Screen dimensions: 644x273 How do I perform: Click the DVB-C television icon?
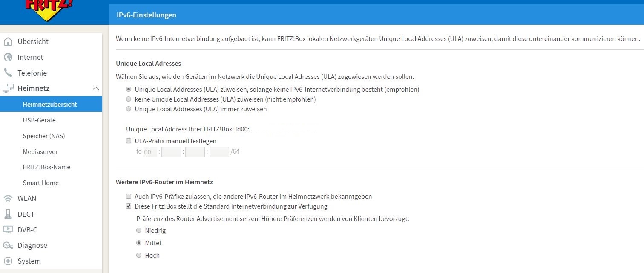tap(8, 230)
